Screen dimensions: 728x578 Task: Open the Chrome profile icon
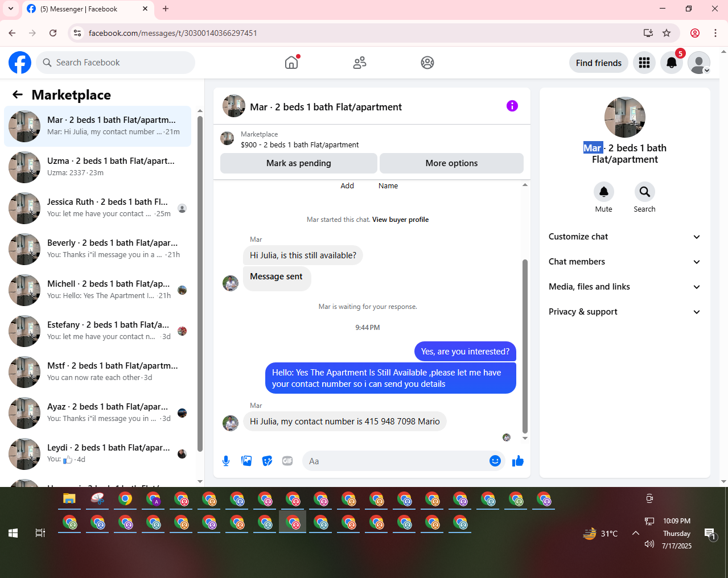click(695, 33)
